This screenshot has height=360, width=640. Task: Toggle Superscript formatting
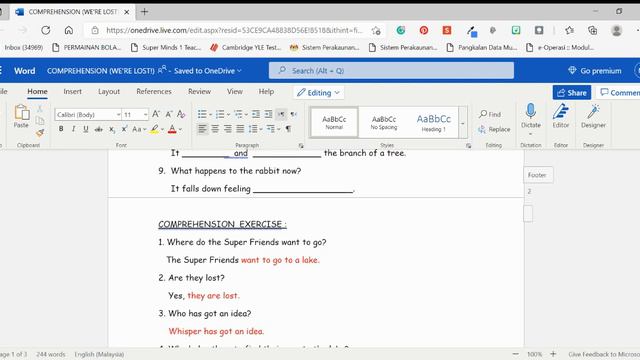coord(124,129)
